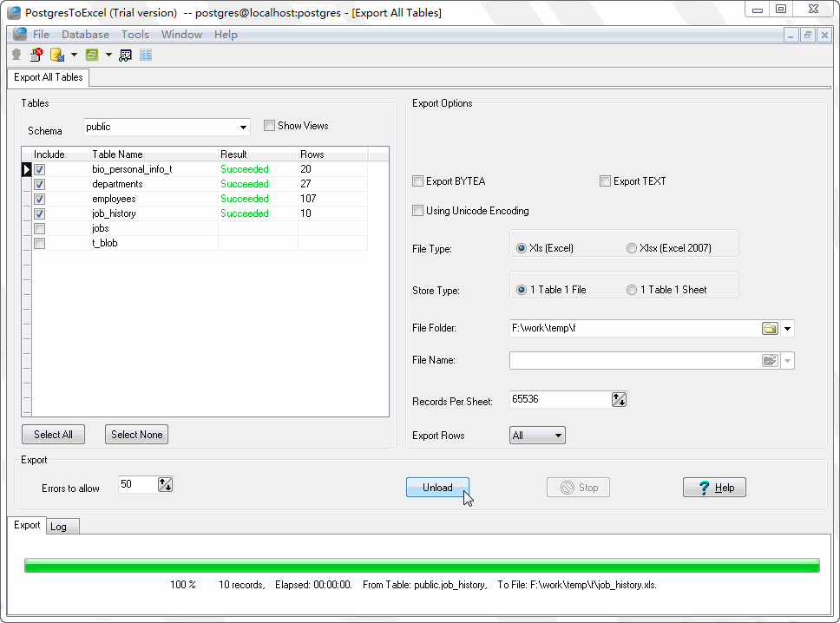The image size is (840, 623).
Task: Expand File Folder history dropdown arrow
Action: tap(788, 328)
